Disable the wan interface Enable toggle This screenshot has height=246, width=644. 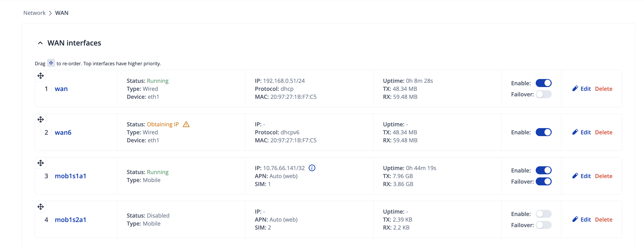543,83
